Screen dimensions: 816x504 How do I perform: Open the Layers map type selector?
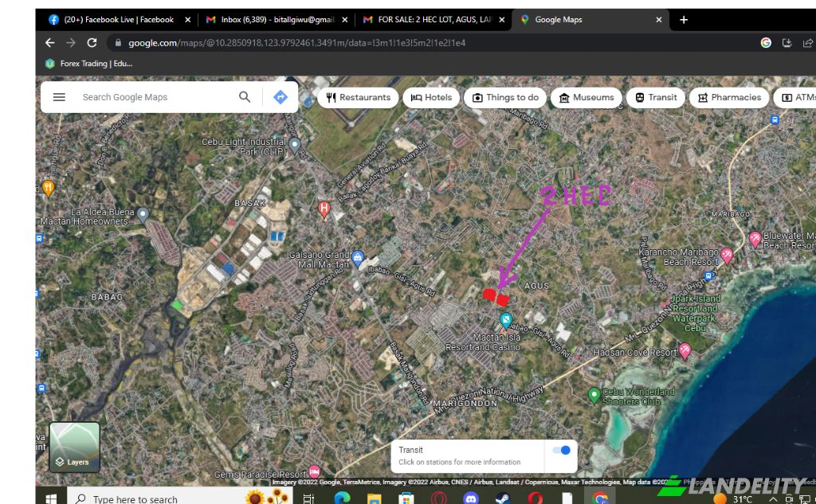point(74,447)
